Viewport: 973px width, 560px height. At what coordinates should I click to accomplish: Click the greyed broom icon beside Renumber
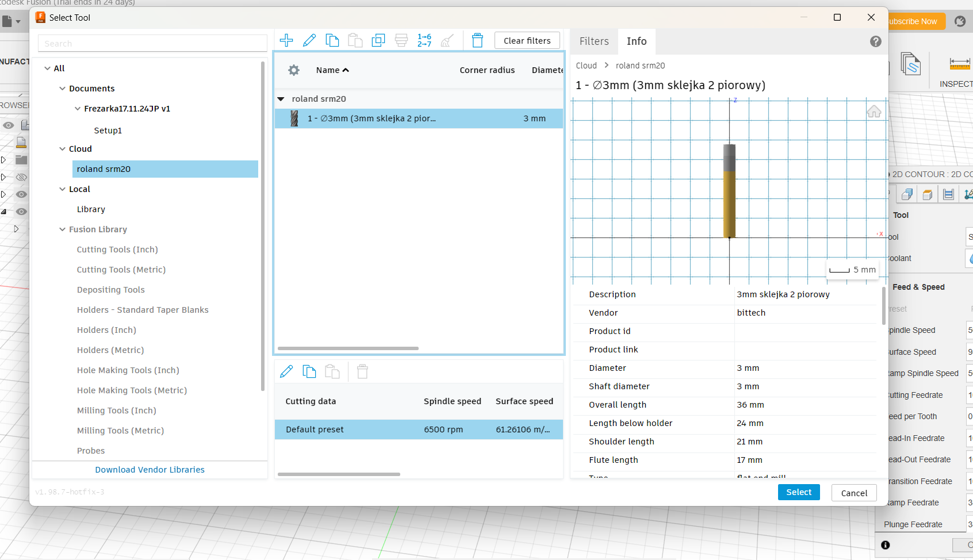pos(447,40)
